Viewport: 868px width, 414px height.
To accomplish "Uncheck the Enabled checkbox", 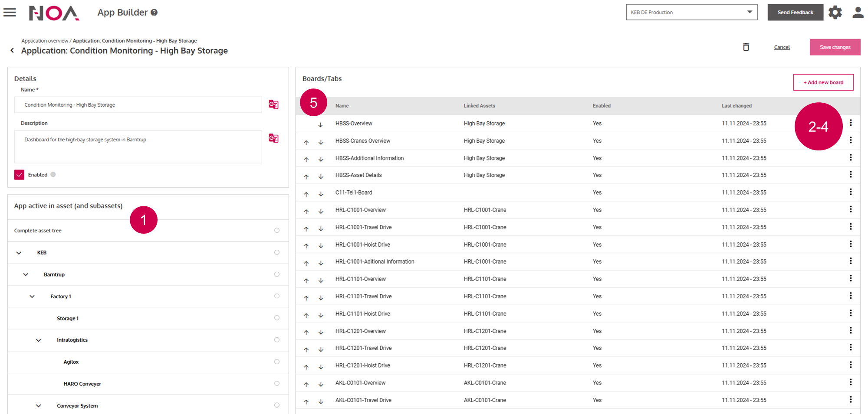I will pyautogui.click(x=19, y=175).
